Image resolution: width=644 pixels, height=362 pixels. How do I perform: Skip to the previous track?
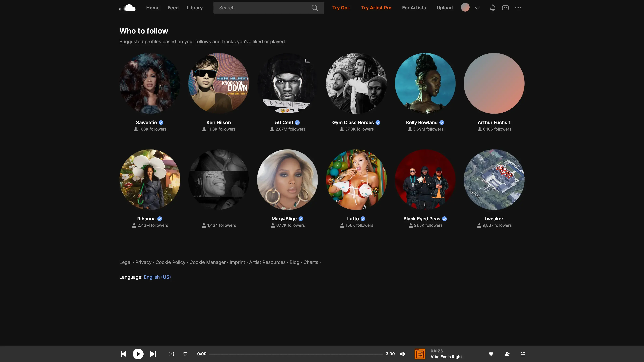click(123, 354)
